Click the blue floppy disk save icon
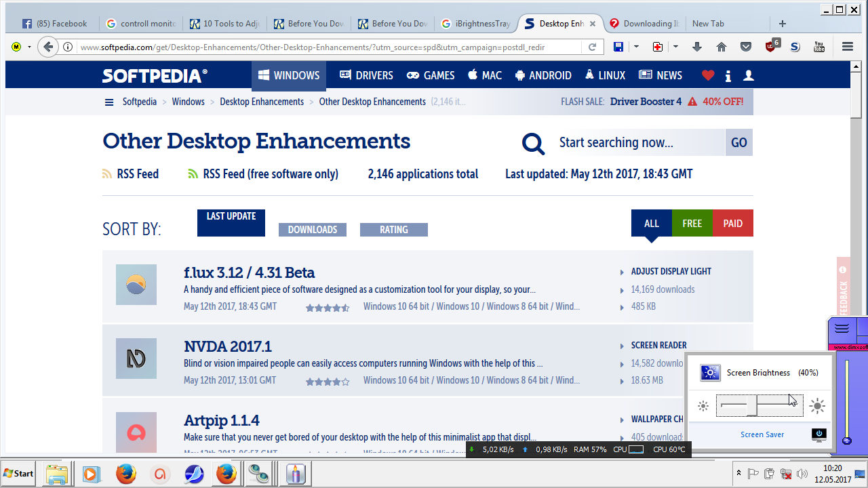This screenshot has height=488, width=868. 618,47
